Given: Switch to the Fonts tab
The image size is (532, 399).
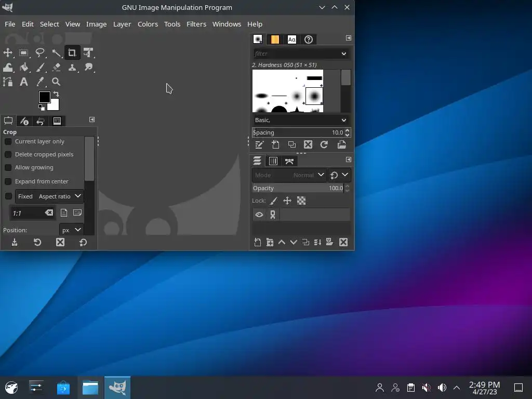Looking at the screenshot, I should [x=292, y=39].
